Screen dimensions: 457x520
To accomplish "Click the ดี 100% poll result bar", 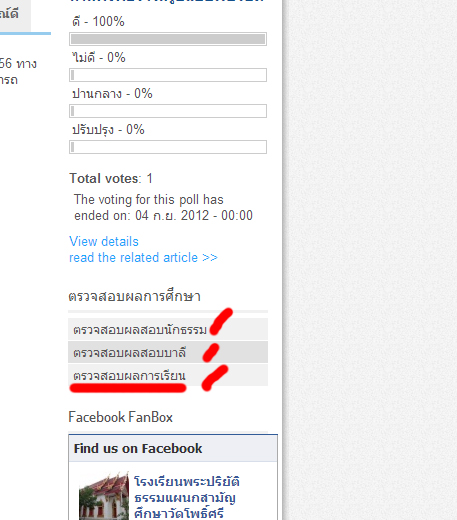I will click(x=168, y=39).
